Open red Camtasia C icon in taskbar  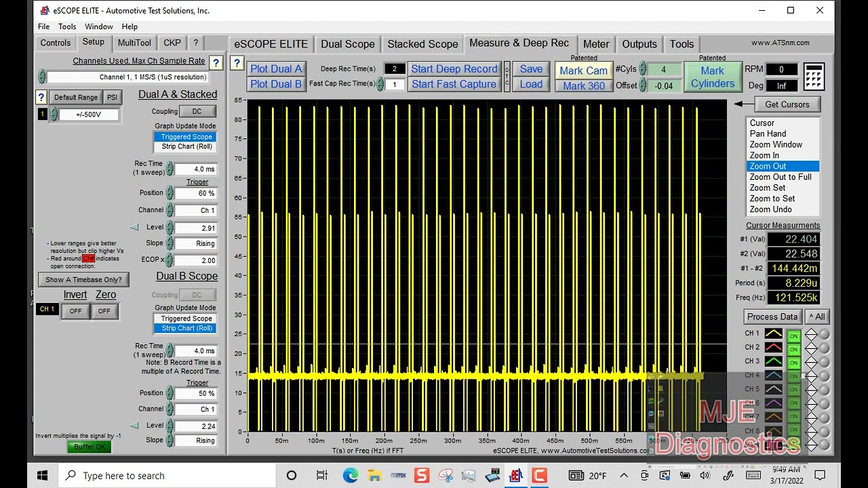coord(539,476)
